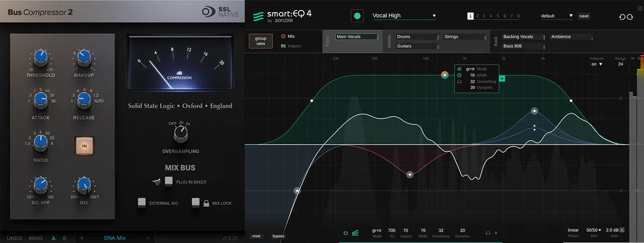Image resolution: width=644 pixels, height=243 pixels.
Task: Enable the External S/C switch
Action: [142, 202]
